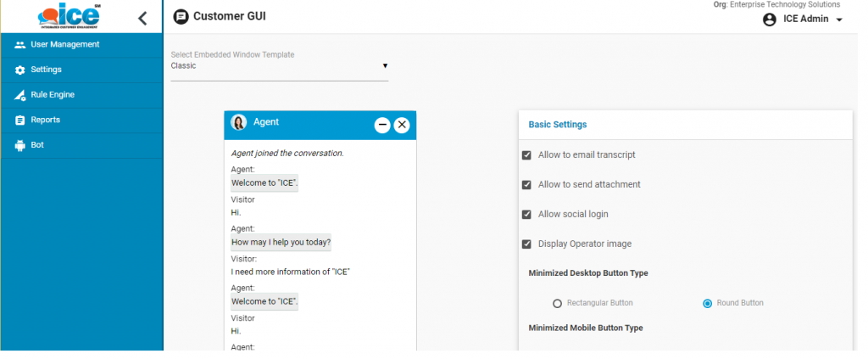
Task: Open the Reports menu item
Action: pyautogui.click(x=45, y=120)
